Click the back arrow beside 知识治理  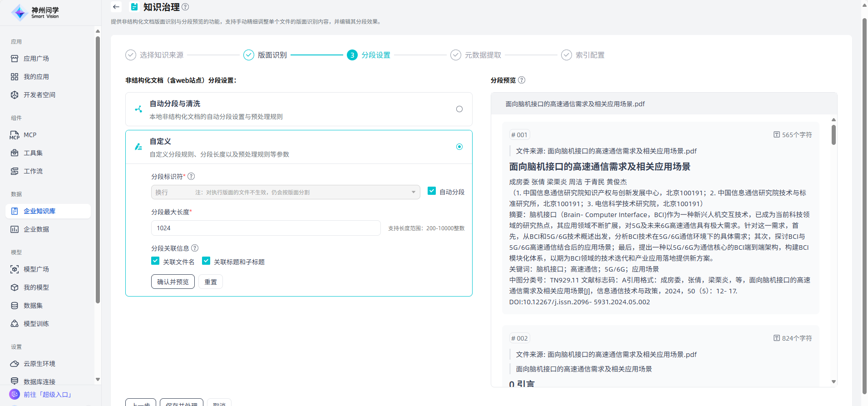pos(116,7)
